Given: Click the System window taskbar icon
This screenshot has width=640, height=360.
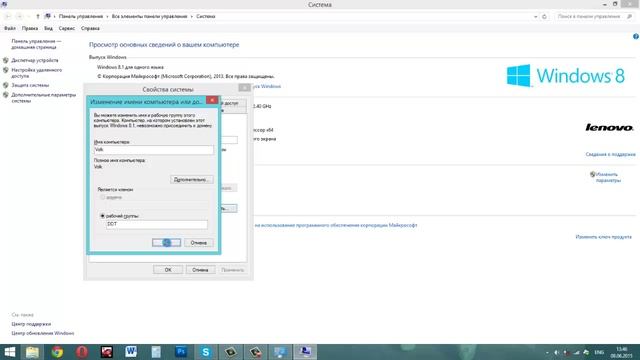Looking at the screenshot, I should (x=305, y=352).
